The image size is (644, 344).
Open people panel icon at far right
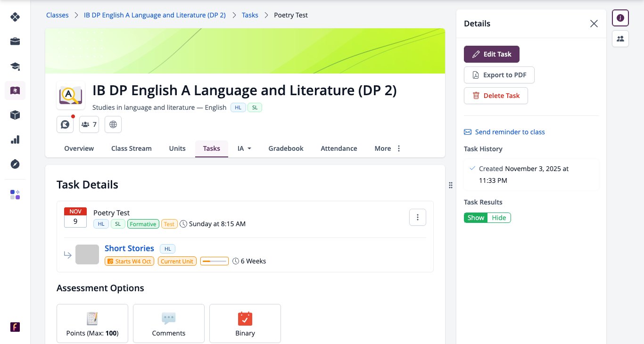pos(620,39)
